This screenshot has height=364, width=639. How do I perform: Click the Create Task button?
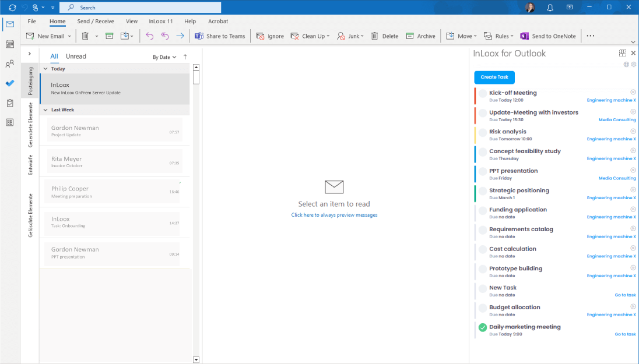[x=494, y=76]
